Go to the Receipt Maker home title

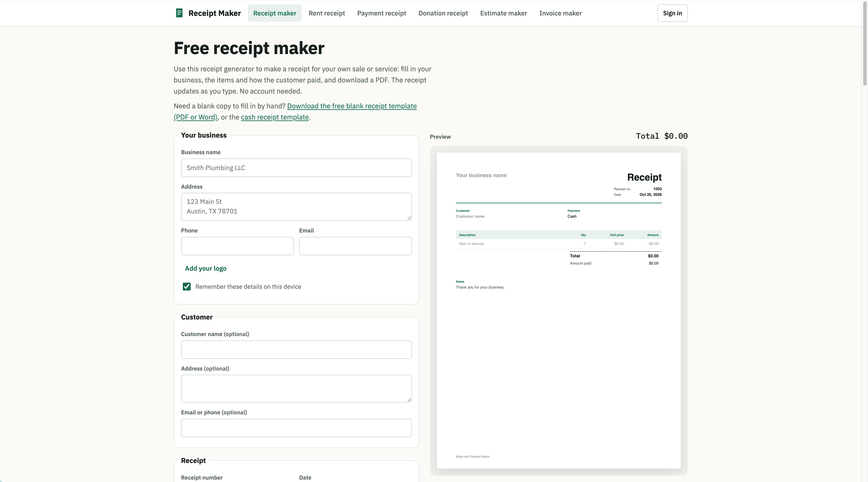coord(214,13)
